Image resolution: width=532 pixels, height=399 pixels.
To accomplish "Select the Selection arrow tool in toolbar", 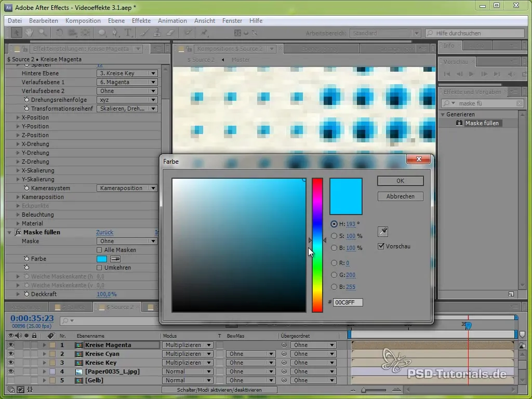I will (x=16, y=33).
